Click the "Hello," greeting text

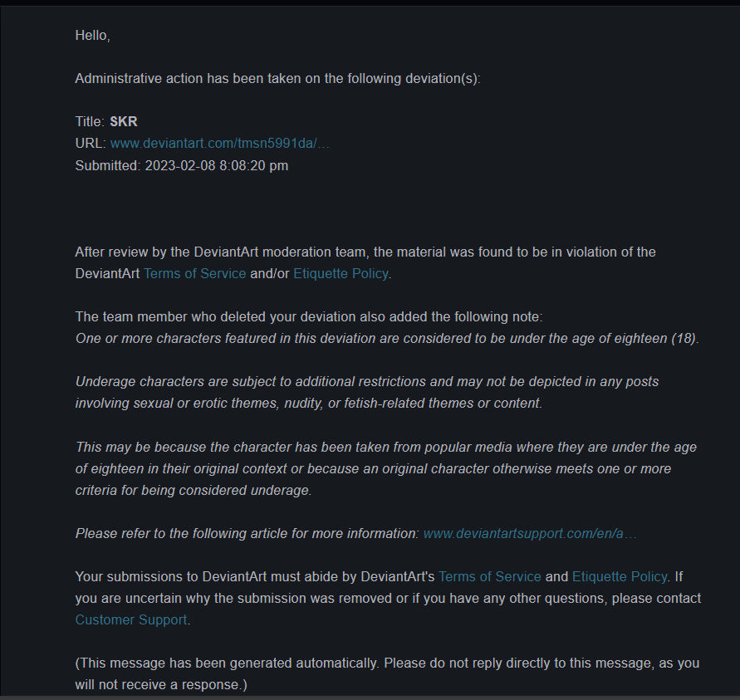pos(92,35)
